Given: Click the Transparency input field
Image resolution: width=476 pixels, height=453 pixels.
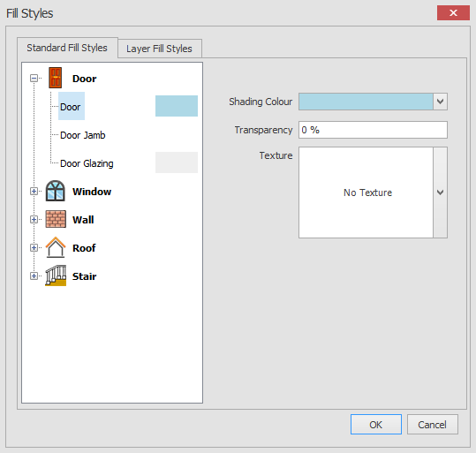Looking at the screenshot, I should (373, 130).
